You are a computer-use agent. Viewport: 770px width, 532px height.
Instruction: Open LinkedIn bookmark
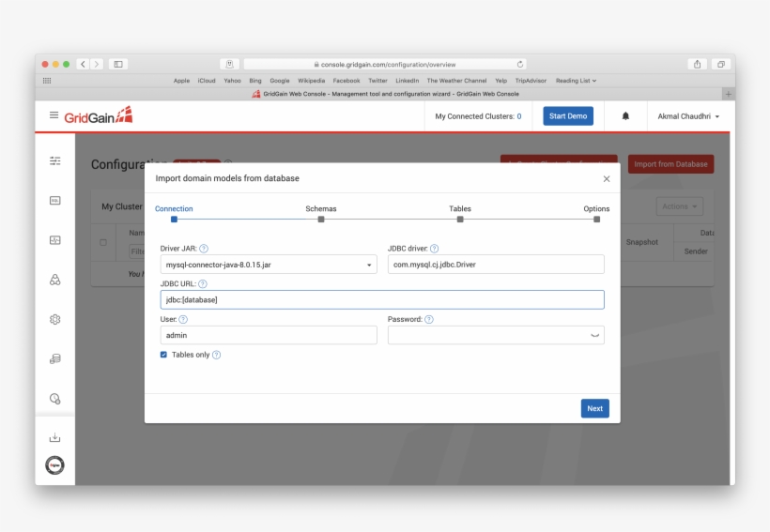[x=408, y=81]
